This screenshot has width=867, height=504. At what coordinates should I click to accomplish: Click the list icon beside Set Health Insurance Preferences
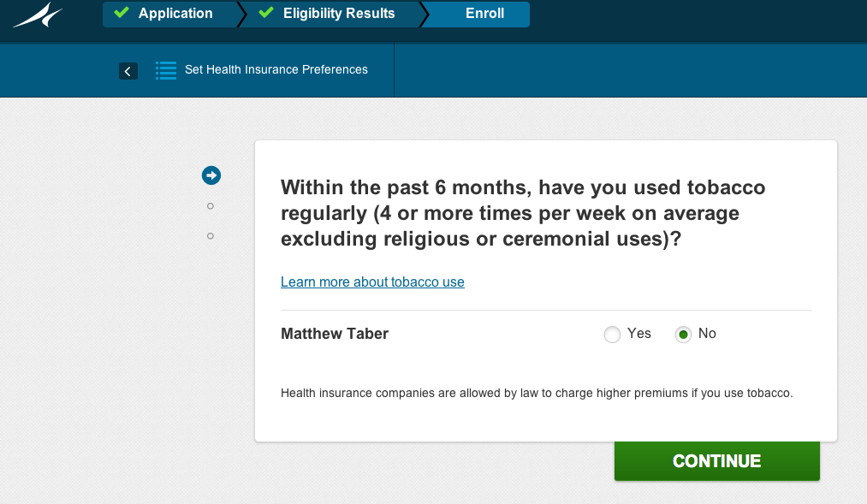[x=166, y=70]
